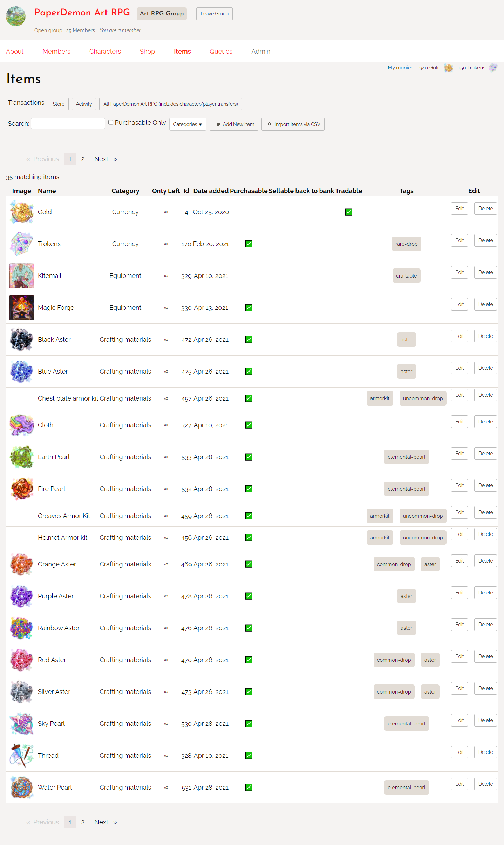Toggle the Tradable checkbox for Gold
Viewport: 504px width, 845px height.
348,212
